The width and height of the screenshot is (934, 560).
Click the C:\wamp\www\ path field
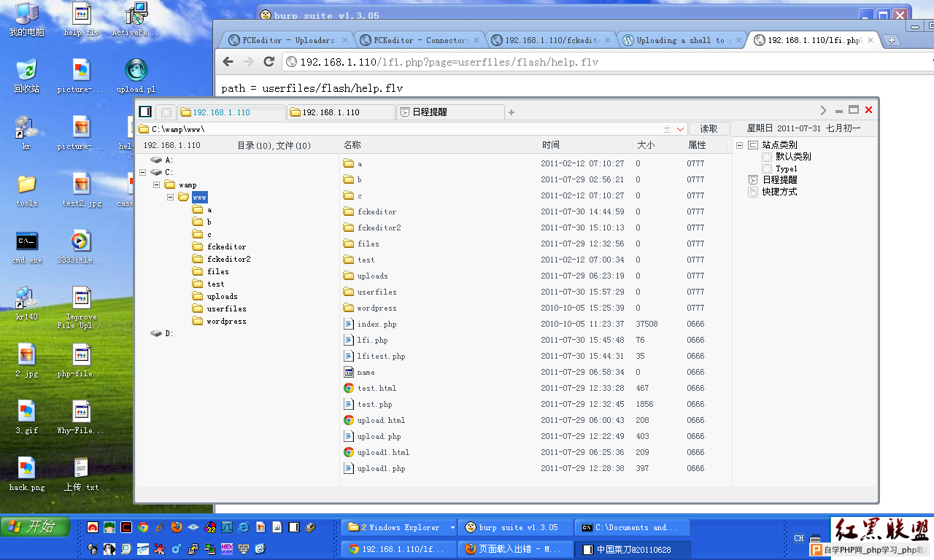coord(412,129)
